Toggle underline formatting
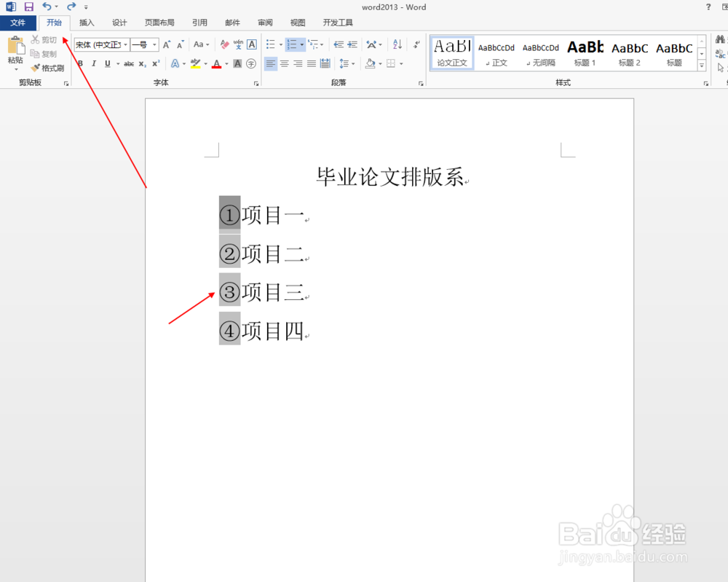Image resolution: width=728 pixels, height=582 pixels. (x=107, y=64)
